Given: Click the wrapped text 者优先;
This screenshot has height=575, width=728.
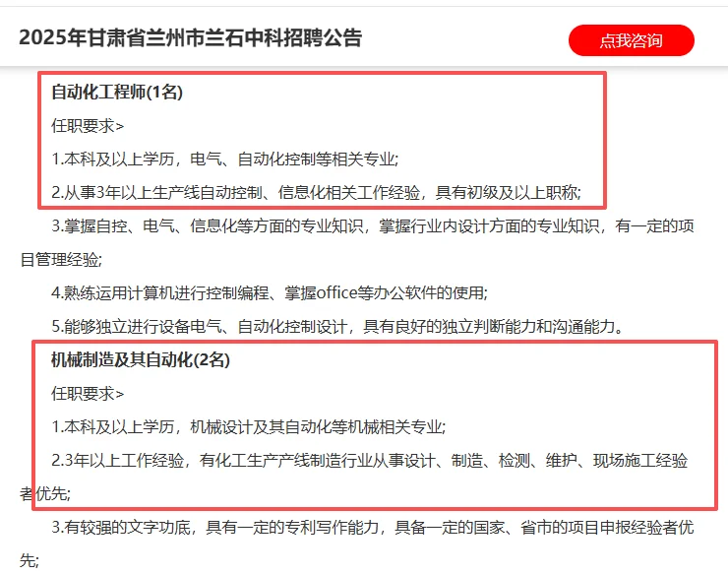Looking at the screenshot, I should coord(45,493).
